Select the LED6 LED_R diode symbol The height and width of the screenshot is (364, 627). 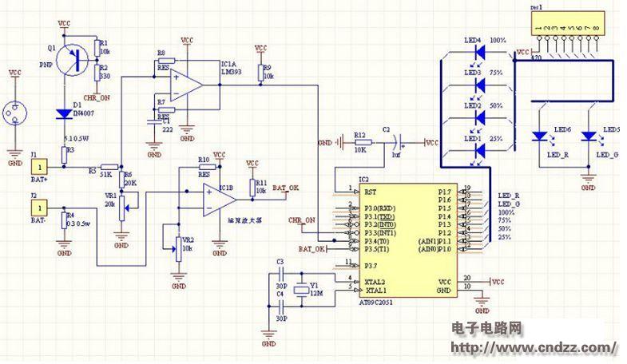tap(539, 136)
